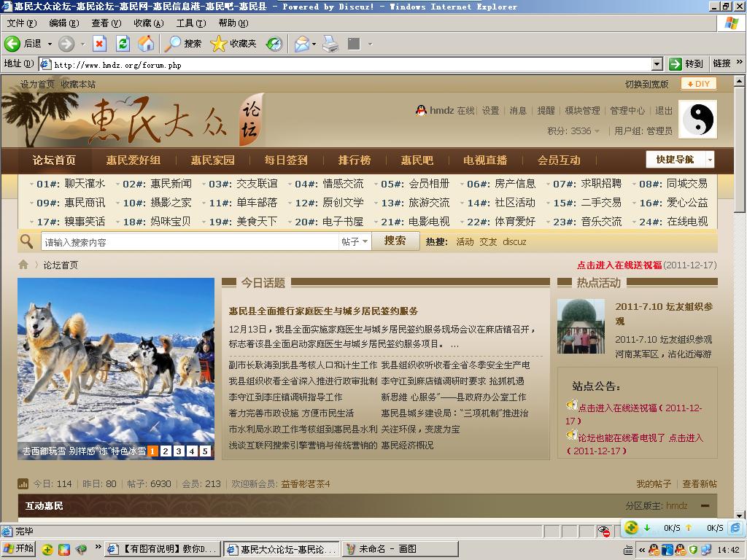Click the forum search input field
Screen dimensions: 747x560
pyautogui.click(x=190, y=242)
